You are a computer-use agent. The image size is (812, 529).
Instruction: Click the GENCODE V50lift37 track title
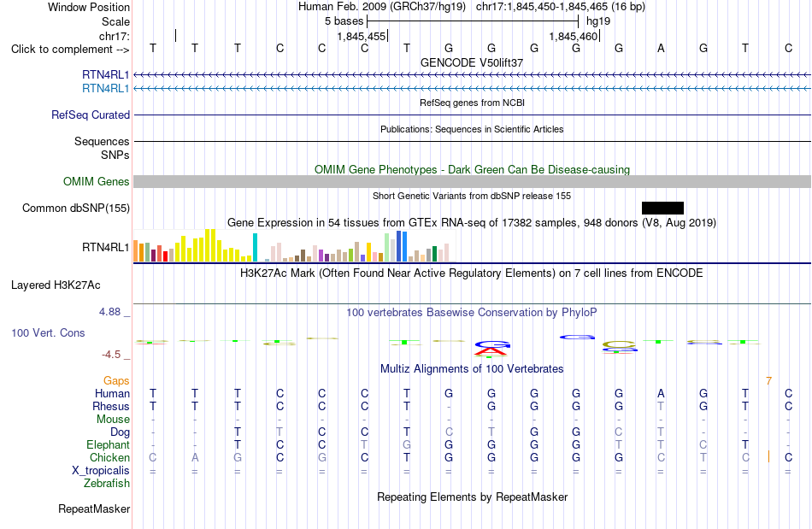pyautogui.click(x=472, y=62)
